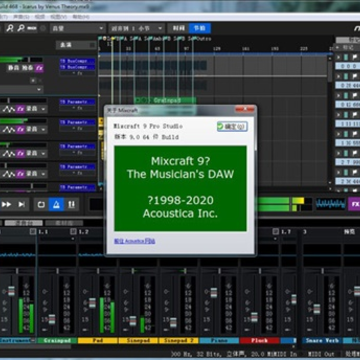Zoom in on the timeline with magnifier plus

[10, 28]
